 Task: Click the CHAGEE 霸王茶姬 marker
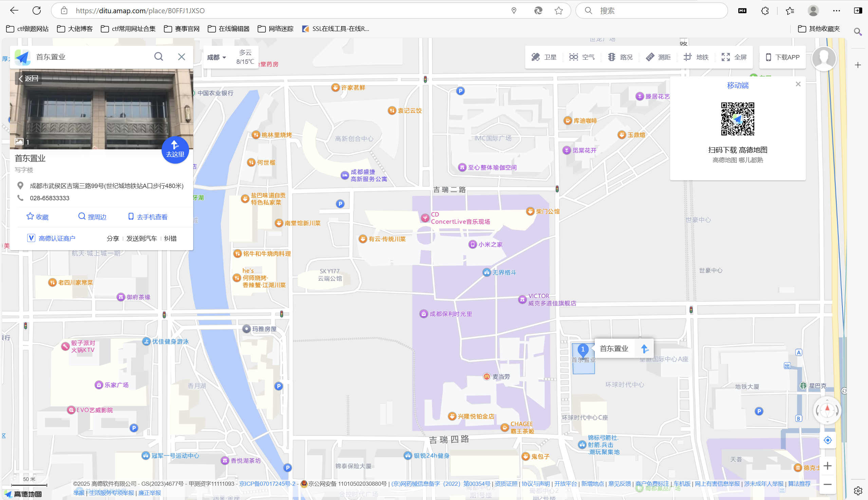point(504,428)
